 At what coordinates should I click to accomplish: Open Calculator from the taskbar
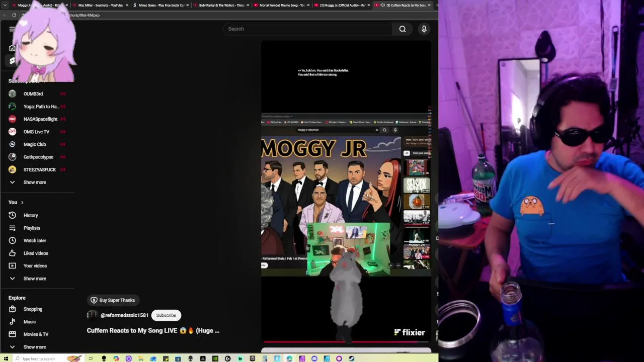coord(265,358)
